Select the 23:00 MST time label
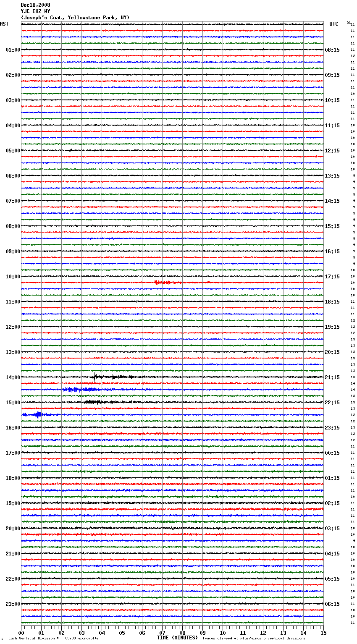The height and width of the screenshot is (644, 357). tap(13, 604)
